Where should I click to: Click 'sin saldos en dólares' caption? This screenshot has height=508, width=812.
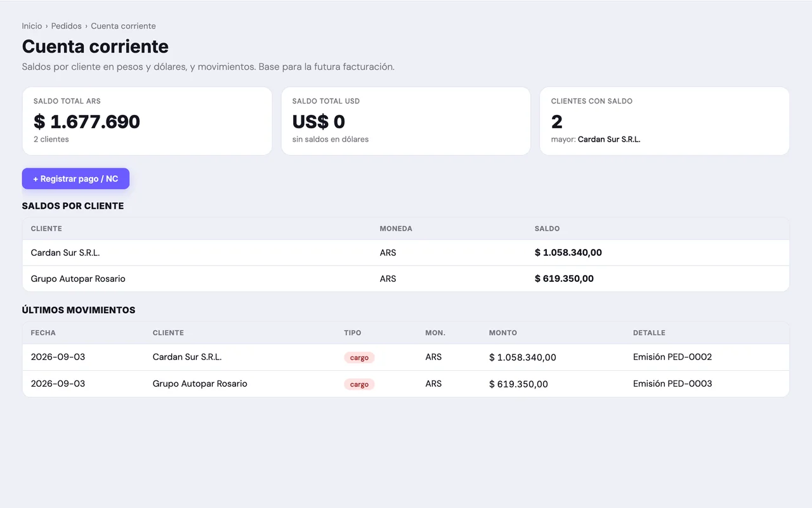(331, 139)
